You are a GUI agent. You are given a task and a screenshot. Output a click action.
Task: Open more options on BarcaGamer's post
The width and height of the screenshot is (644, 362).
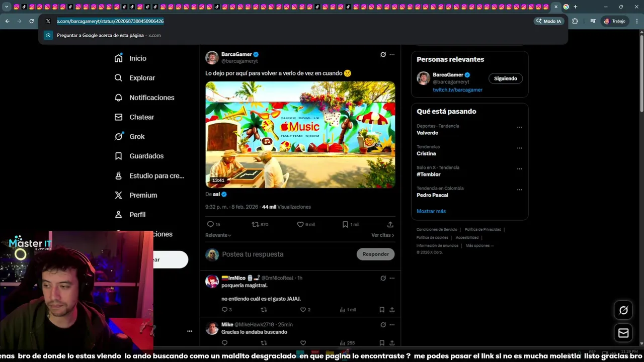pyautogui.click(x=392, y=54)
